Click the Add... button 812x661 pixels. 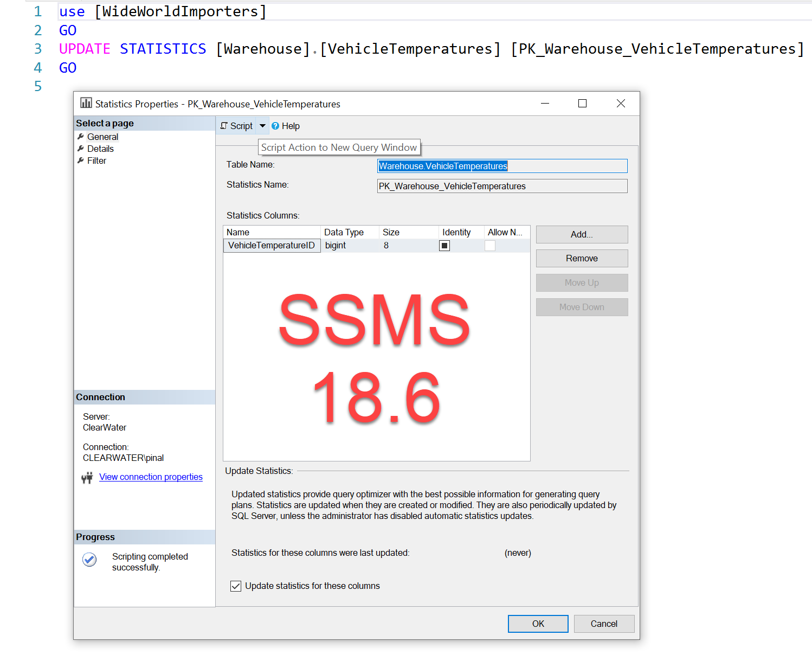[x=582, y=234]
